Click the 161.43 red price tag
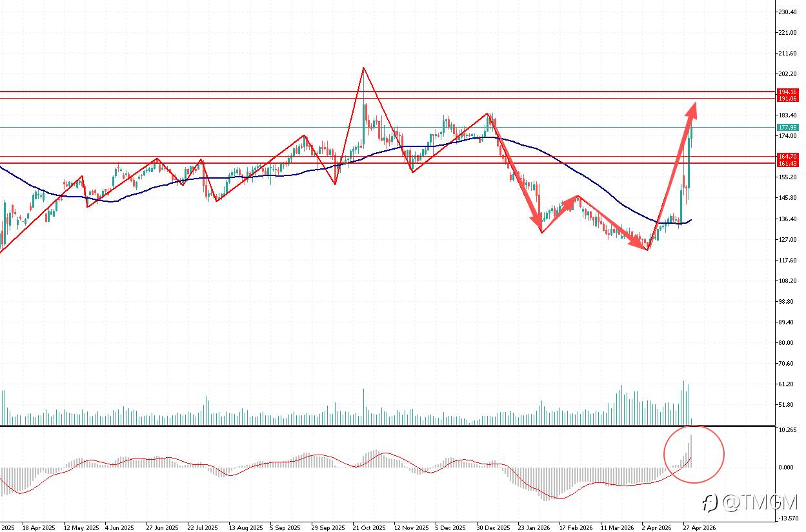Screen dimensions: 806x532 (788, 164)
